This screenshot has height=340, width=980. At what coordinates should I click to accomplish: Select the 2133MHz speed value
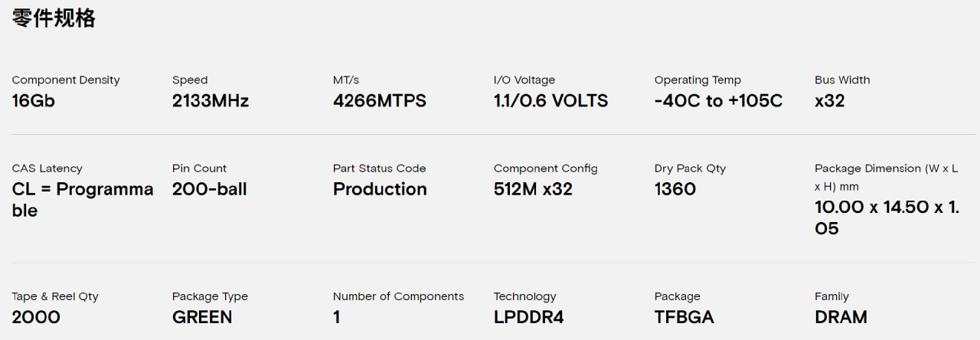tap(211, 101)
